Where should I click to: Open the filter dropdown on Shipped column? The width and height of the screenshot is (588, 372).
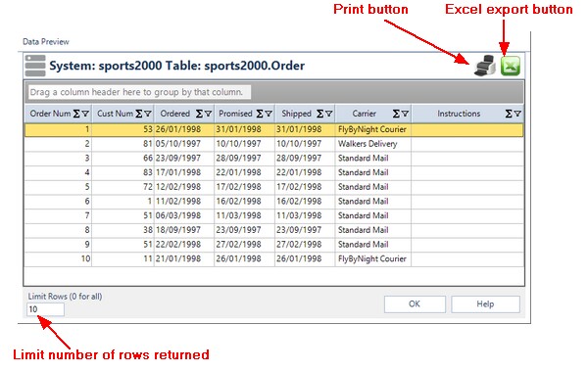point(329,114)
